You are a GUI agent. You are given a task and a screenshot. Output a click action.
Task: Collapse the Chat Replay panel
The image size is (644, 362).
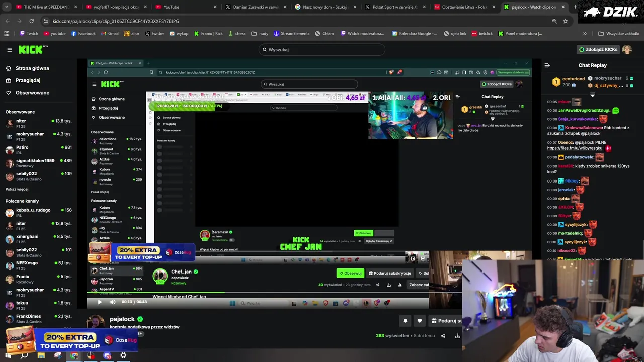point(547,65)
